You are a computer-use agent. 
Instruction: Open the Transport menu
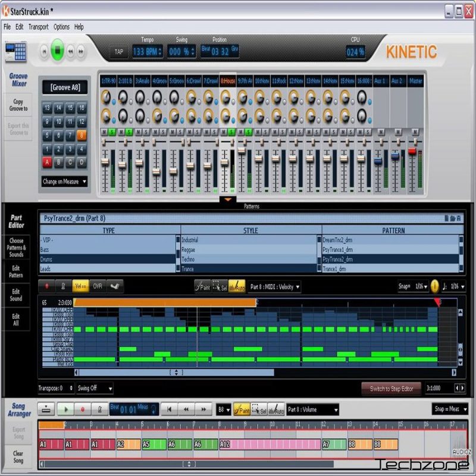38,27
